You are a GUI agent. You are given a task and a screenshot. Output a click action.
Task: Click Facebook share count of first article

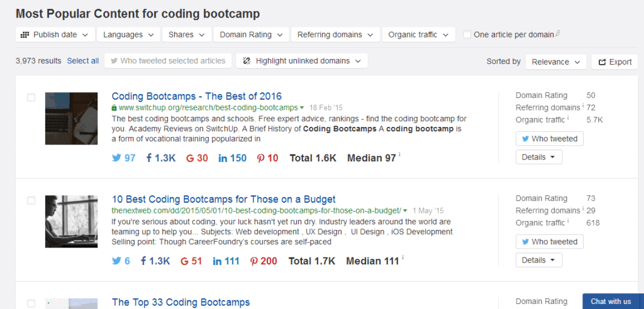(x=161, y=158)
